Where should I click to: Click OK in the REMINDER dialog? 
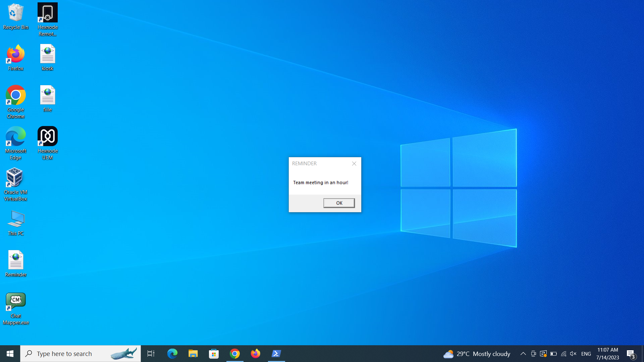339,203
